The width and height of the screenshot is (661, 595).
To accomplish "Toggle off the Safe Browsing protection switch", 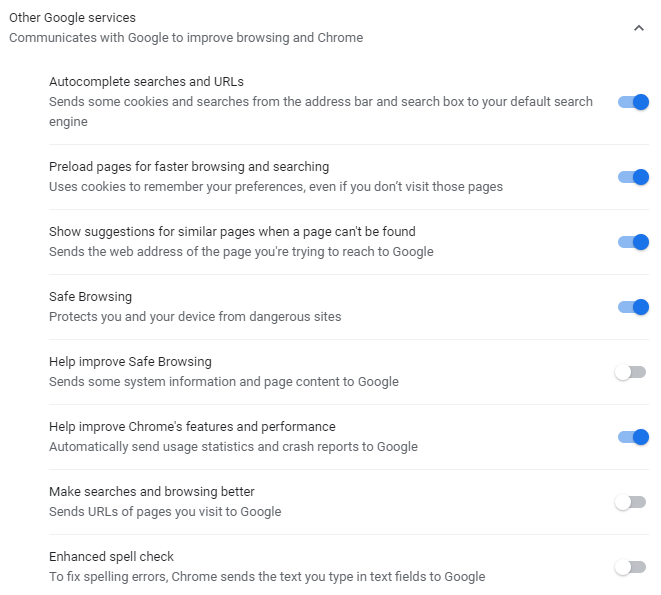I will coord(633,307).
